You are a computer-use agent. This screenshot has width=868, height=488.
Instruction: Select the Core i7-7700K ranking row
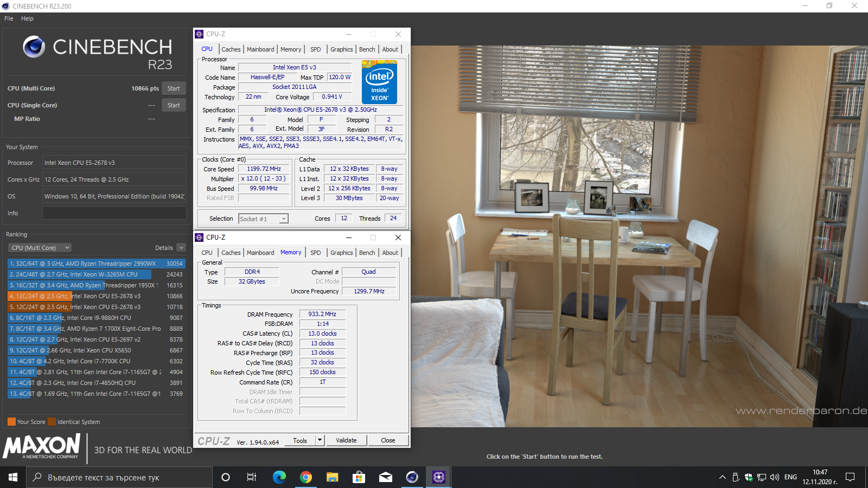click(x=96, y=361)
